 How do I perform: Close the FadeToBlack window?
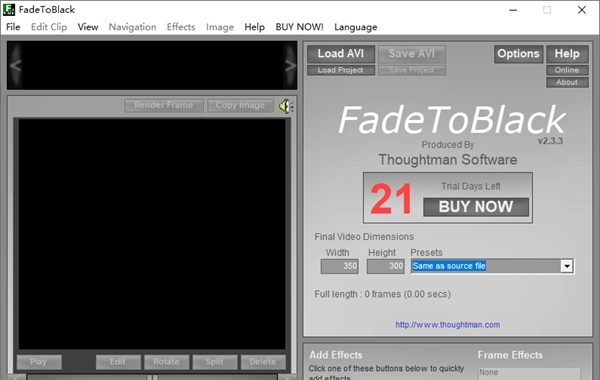pos(582,10)
